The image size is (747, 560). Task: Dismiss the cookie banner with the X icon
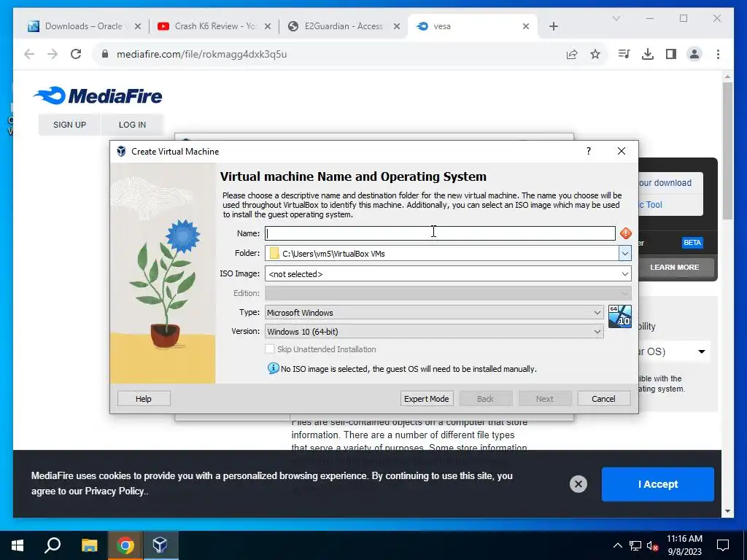coord(578,484)
